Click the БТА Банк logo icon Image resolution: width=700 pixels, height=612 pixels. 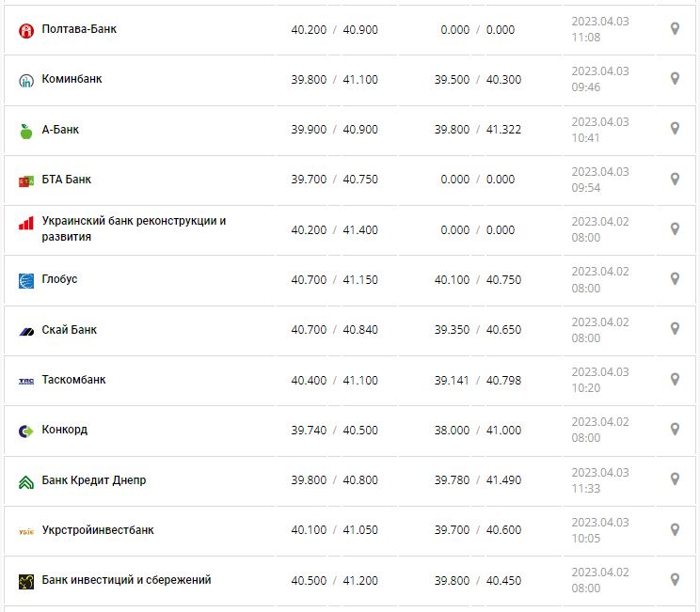(x=26, y=180)
